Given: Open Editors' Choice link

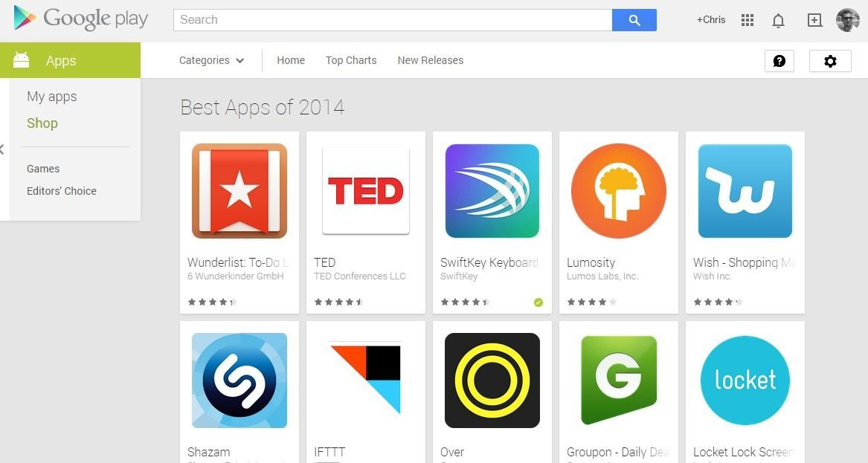Looking at the screenshot, I should 62,191.
